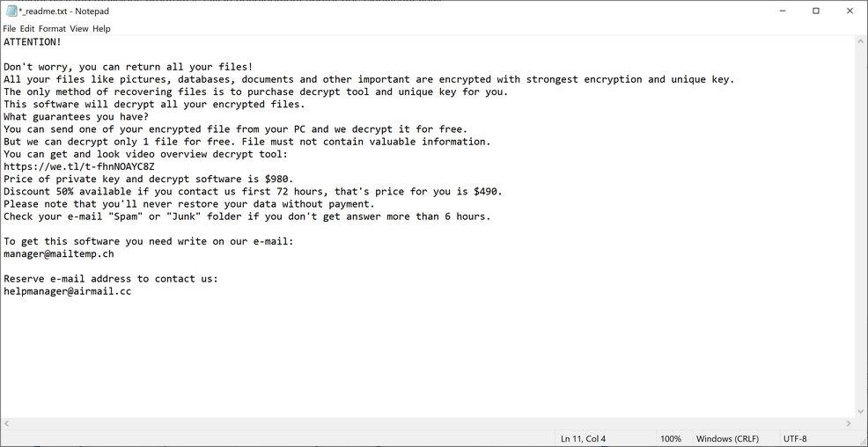The image size is (868, 447).
Task: Click the Ln 11, Col 4 position indicator
Action: [583, 438]
